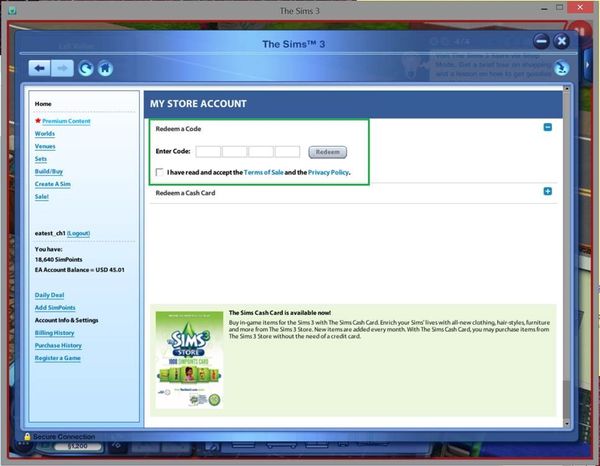Accept the Terms of Sale checkbox
Screen dimensions: 600x466
click(160, 172)
